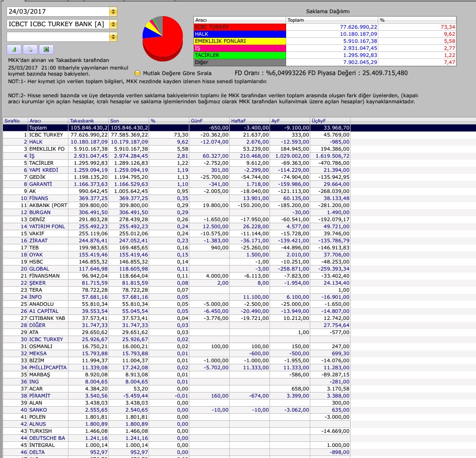
Task: Select the 'YAPI KREDİ' row name
Action: pos(43,170)
